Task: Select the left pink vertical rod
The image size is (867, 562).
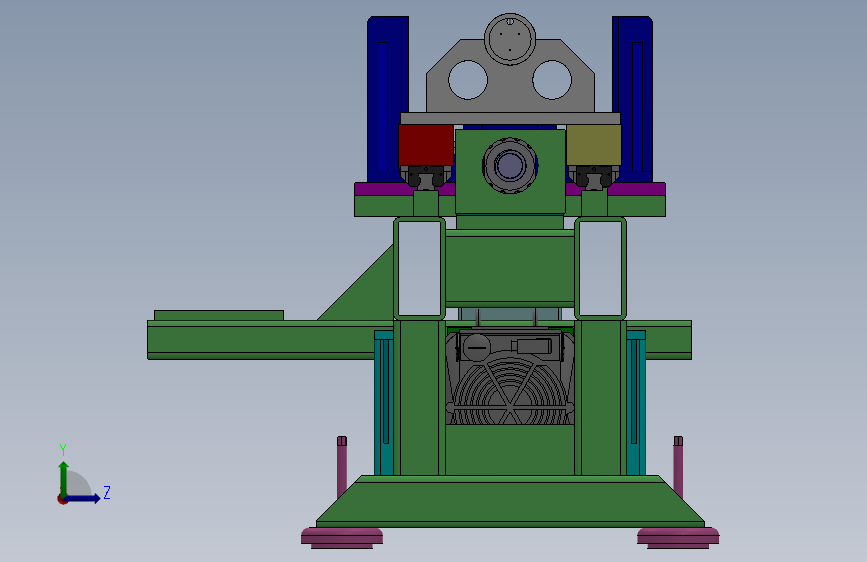Action: pos(342,467)
